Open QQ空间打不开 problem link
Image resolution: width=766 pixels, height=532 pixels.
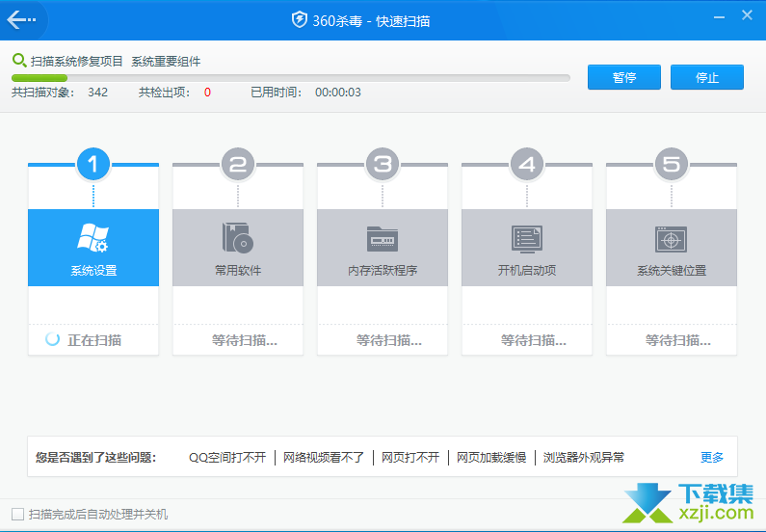(227, 457)
